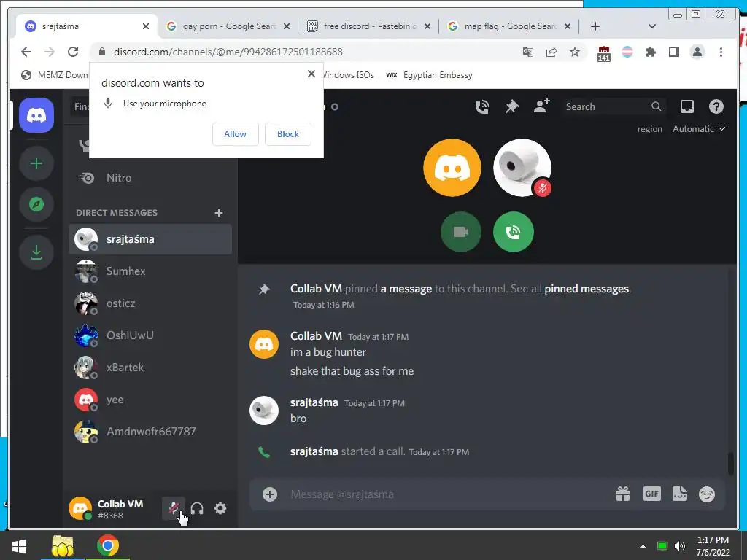Viewport: 747px width, 560px height.
Task: Open the Chrome side panel
Action: tap(673, 52)
